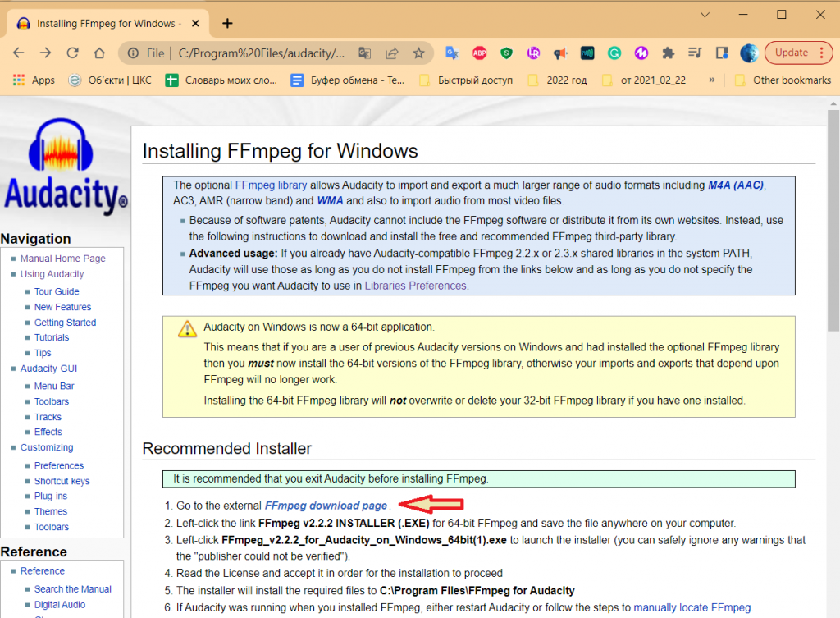The height and width of the screenshot is (618, 840).
Task: Open the Extensions puzzle piece menu
Action: coord(668,53)
